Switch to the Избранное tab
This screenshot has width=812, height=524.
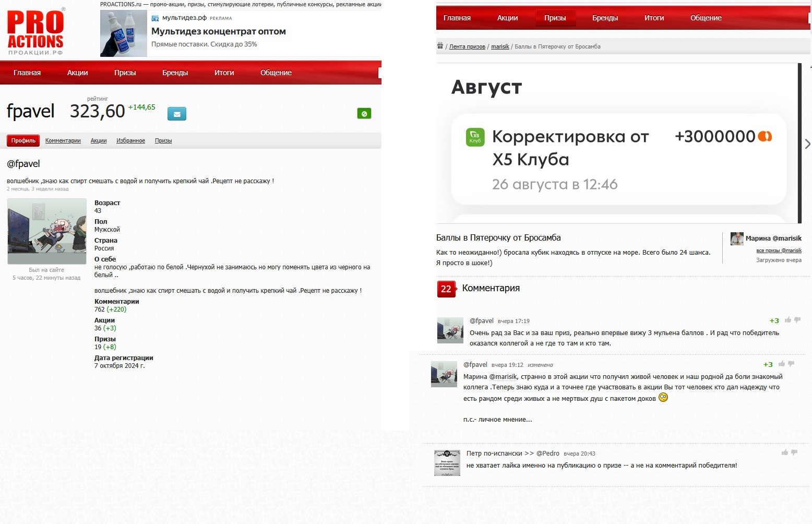(x=130, y=140)
